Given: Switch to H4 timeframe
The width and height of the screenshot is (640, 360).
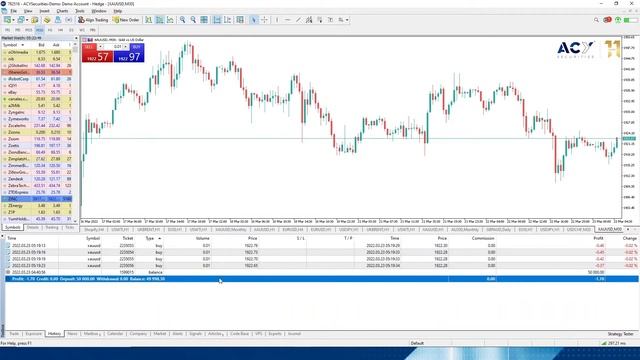Looking at the screenshot, I should 60,30.
